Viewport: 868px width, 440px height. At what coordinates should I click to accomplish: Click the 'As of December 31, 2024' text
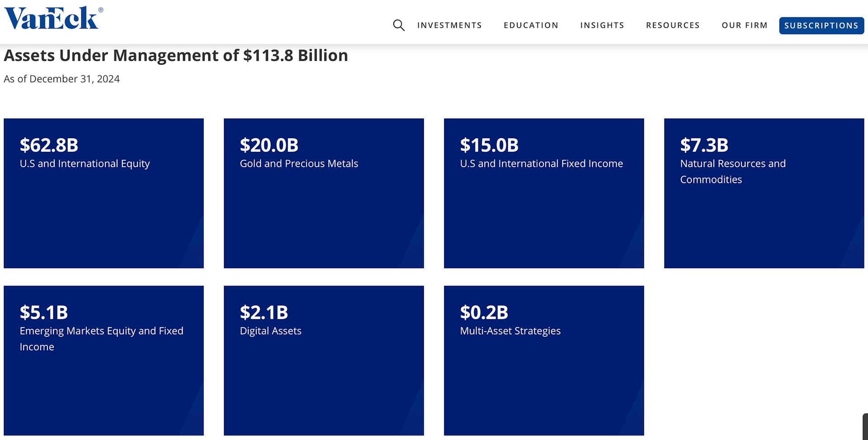pyautogui.click(x=61, y=79)
